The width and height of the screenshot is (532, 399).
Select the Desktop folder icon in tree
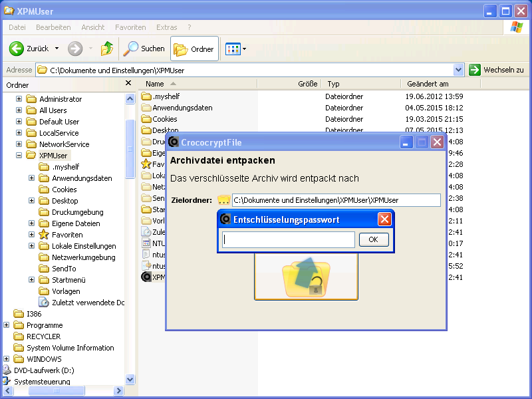[x=44, y=201]
